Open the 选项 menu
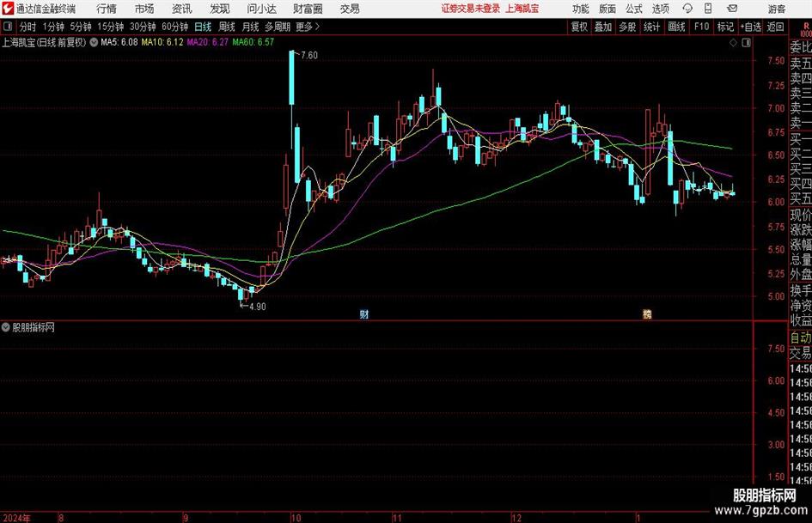The width and height of the screenshot is (812, 523). tap(660, 9)
